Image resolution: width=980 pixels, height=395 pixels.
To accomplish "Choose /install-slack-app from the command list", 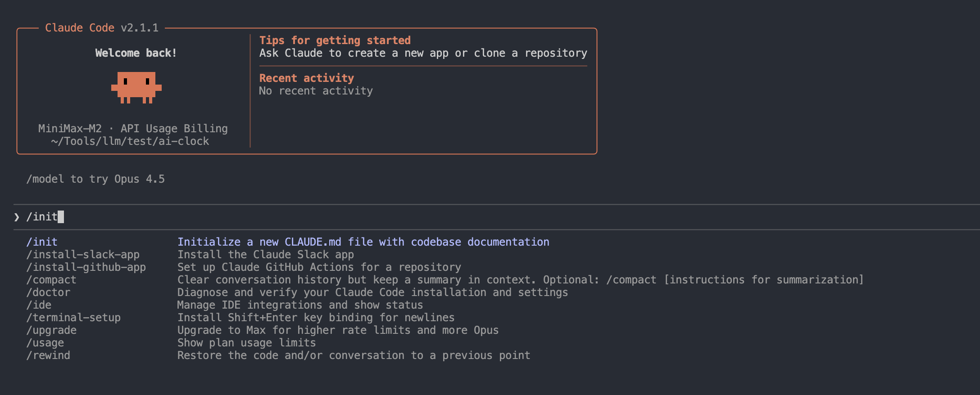I will click(83, 255).
